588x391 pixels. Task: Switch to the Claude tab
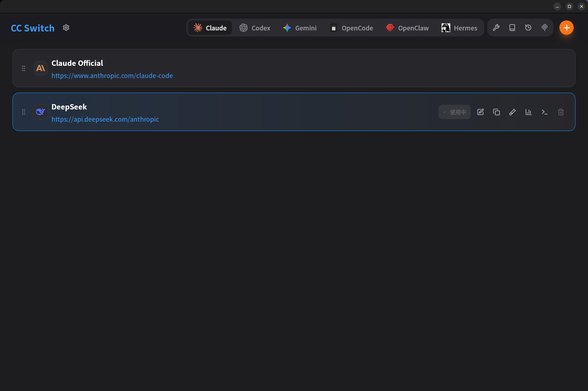click(x=210, y=28)
